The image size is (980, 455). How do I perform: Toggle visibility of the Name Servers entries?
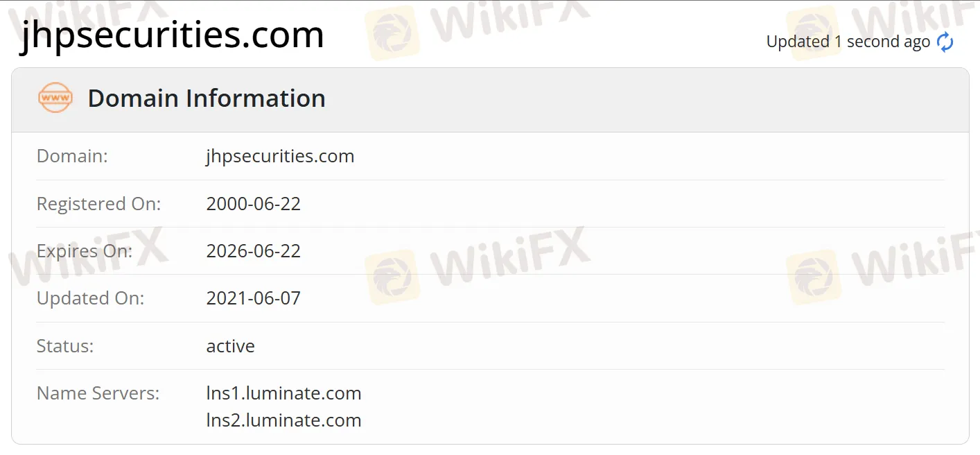pos(98,393)
